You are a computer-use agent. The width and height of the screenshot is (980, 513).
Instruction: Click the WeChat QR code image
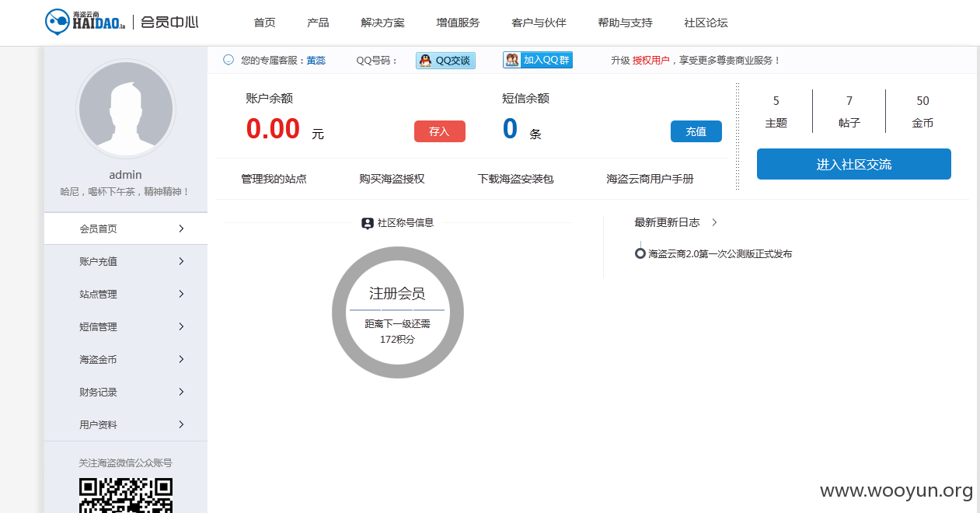pyautogui.click(x=126, y=495)
